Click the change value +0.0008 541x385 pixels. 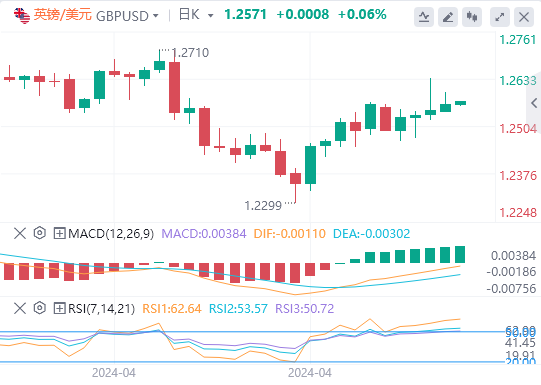[x=303, y=14]
